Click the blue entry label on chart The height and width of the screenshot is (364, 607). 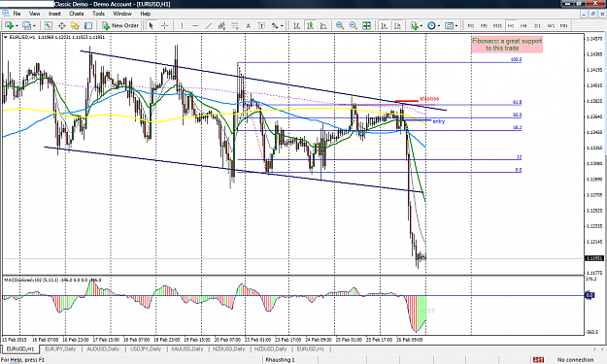(x=439, y=121)
